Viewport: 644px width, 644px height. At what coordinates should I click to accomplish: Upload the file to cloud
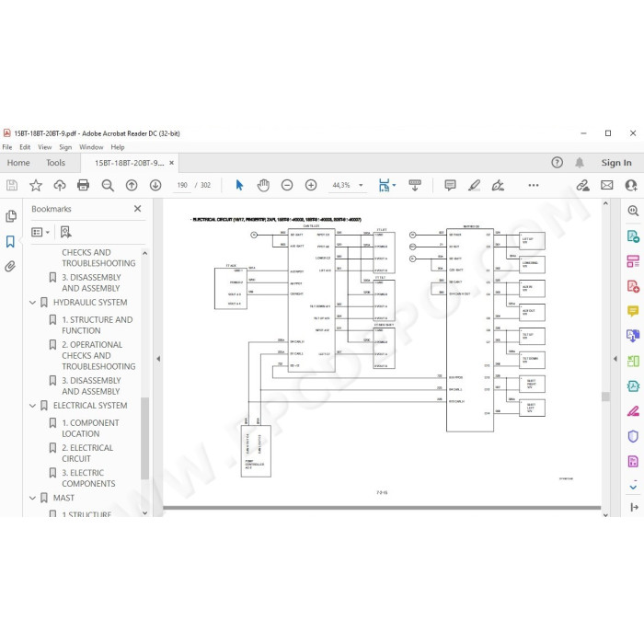pos(60,185)
